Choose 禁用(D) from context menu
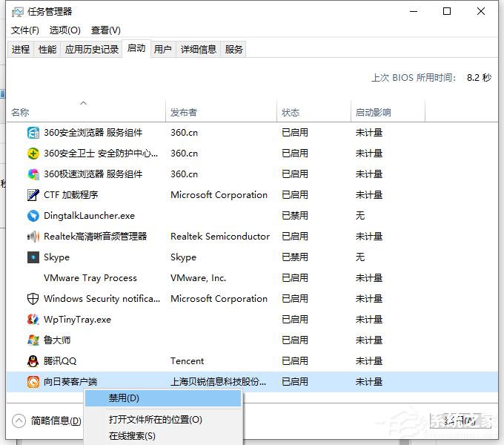504x445 pixels. [124, 398]
